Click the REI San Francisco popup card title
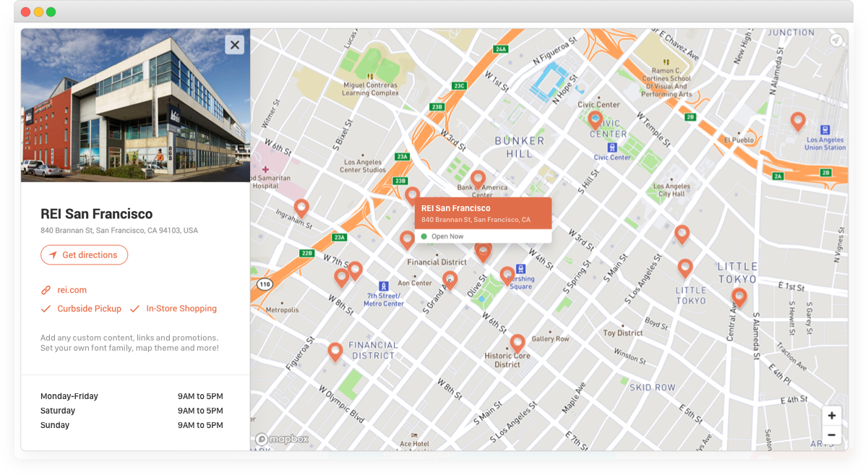This screenshot has width=868, height=475. click(x=456, y=208)
